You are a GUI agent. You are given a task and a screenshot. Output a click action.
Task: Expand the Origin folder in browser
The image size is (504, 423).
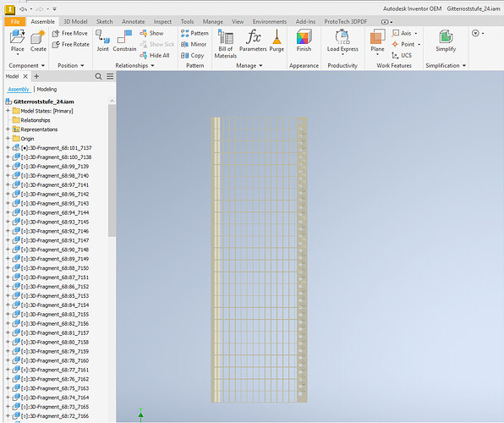(x=8, y=139)
